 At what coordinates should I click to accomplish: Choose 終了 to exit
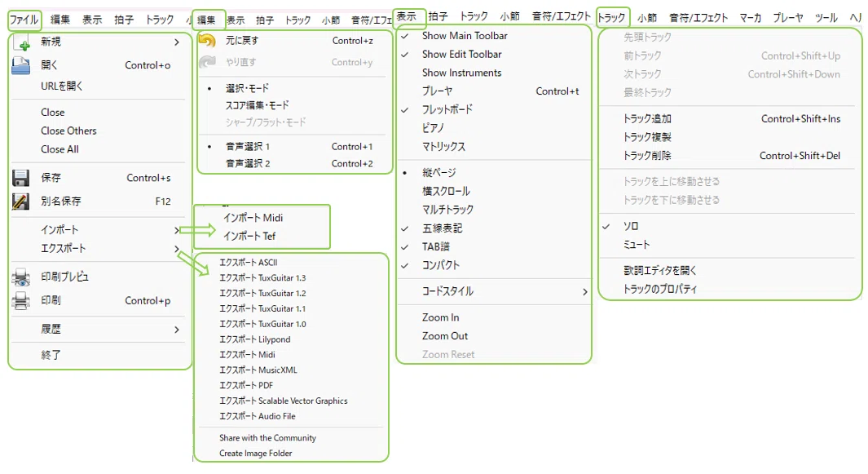click(x=51, y=356)
